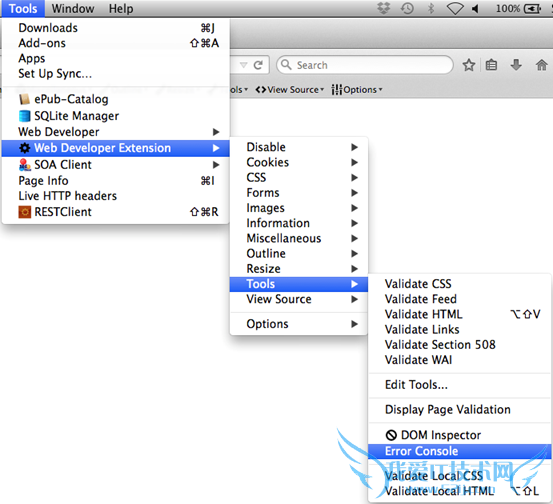Image resolution: width=553 pixels, height=504 pixels.
Task: Click the volume speaker icon
Action: 476,8
